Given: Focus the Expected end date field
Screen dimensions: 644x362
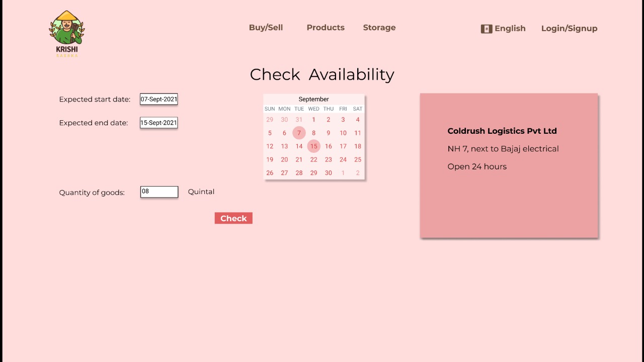Looking at the screenshot, I should pos(159,123).
